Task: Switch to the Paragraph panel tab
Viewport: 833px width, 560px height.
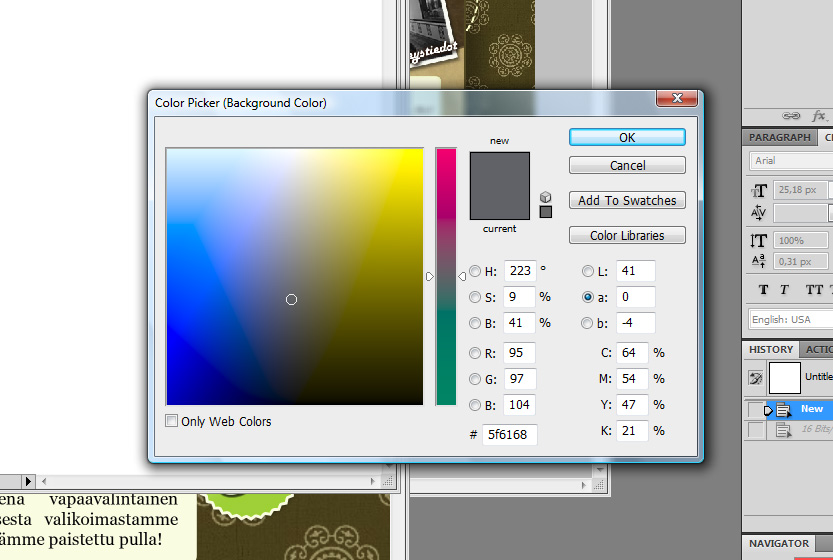Action: point(780,137)
